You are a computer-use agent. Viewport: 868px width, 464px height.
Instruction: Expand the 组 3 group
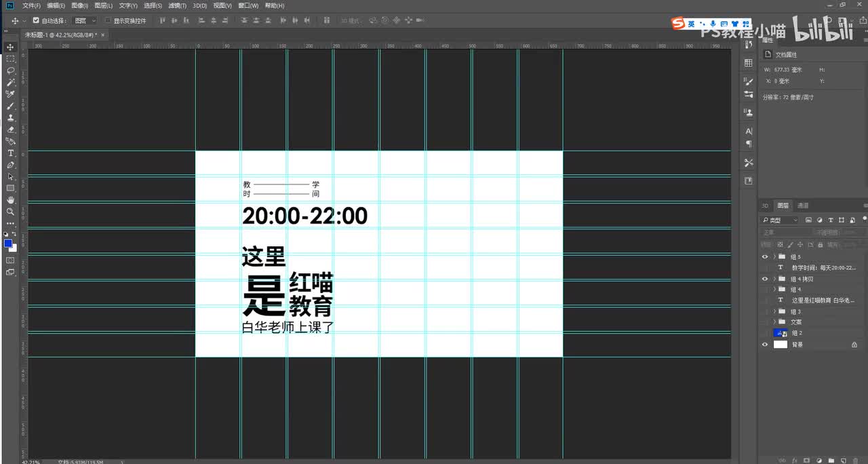click(774, 311)
